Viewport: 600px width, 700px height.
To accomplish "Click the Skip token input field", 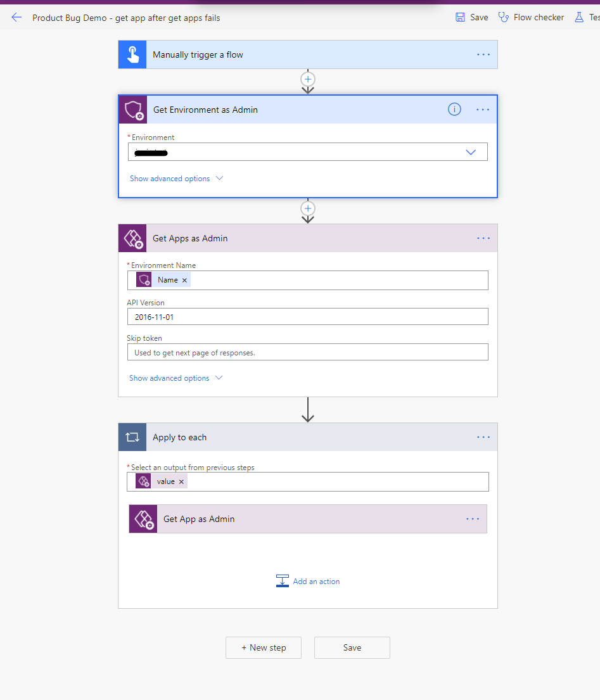I will [308, 352].
